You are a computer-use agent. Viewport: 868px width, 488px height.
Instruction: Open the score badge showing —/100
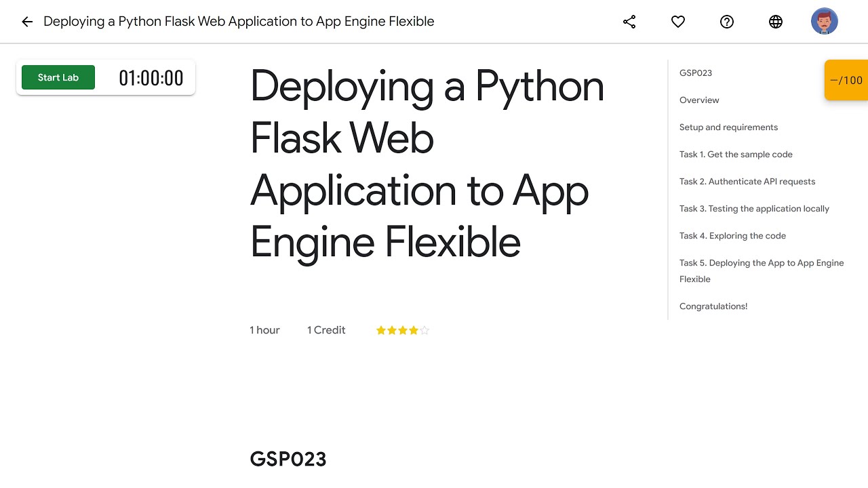point(846,80)
